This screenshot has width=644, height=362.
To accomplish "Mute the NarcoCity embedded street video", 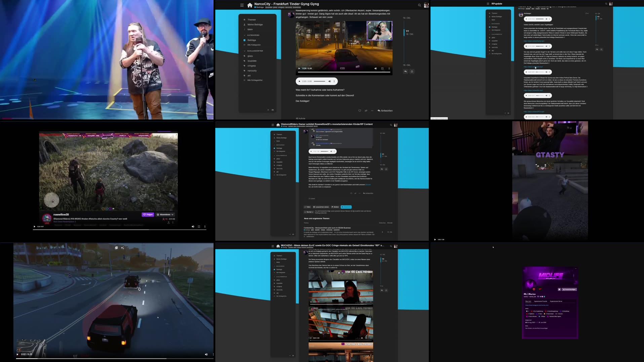I will click(376, 68).
